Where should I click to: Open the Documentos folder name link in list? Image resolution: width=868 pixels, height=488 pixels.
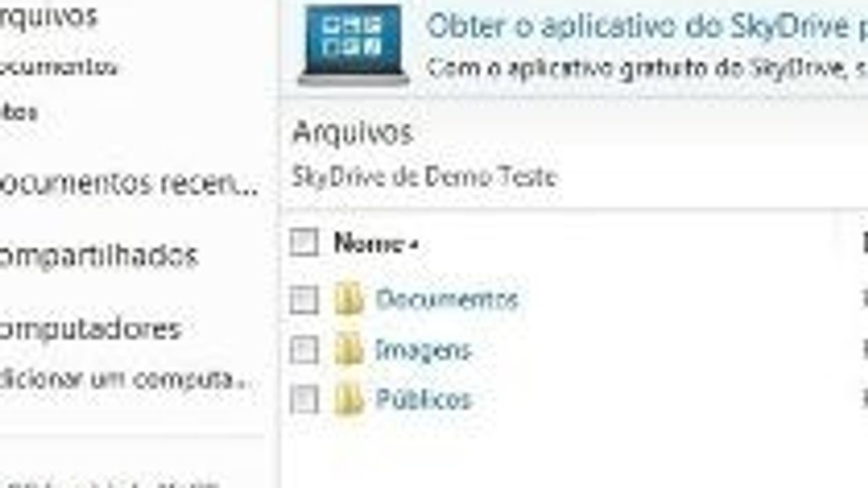click(447, 300)
